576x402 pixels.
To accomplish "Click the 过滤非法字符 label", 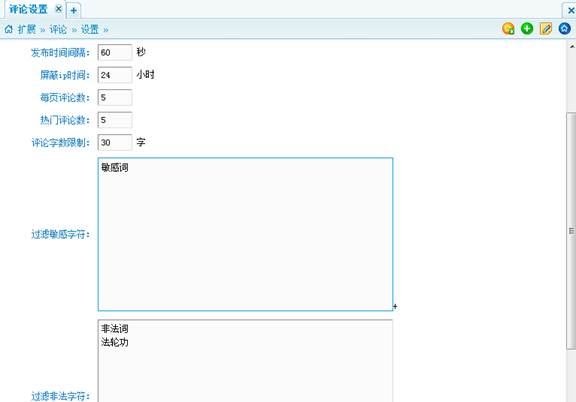I will 60,396.
